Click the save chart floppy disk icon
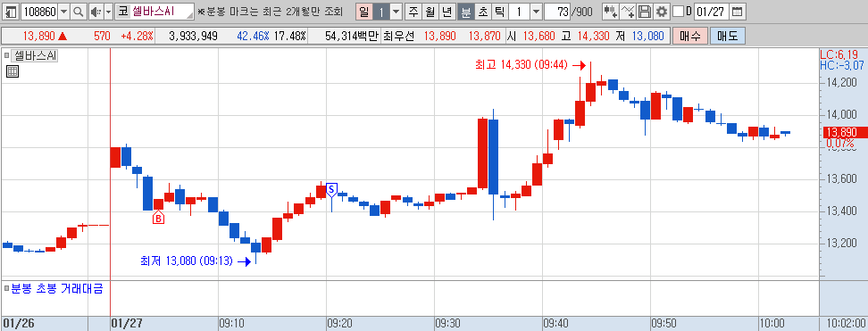 click(645, 11)
